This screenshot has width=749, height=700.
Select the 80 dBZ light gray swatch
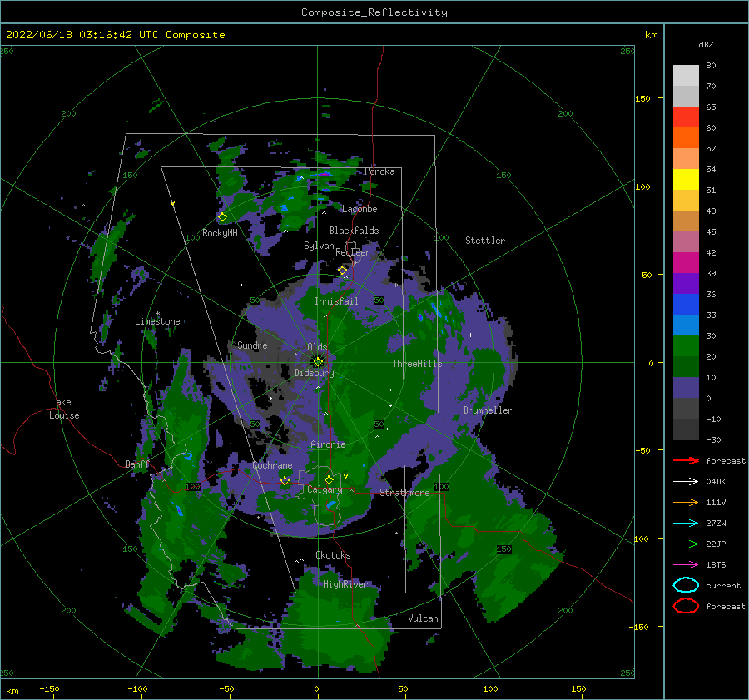tap(686, 75)
